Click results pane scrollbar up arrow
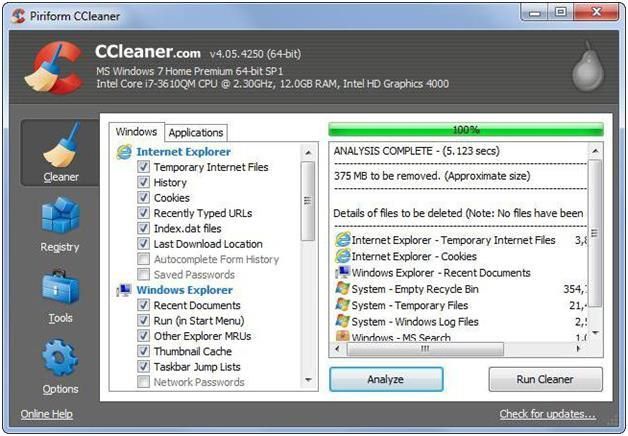Image resolution: width=628 pixels, height=436 pixels. point(595,151)
